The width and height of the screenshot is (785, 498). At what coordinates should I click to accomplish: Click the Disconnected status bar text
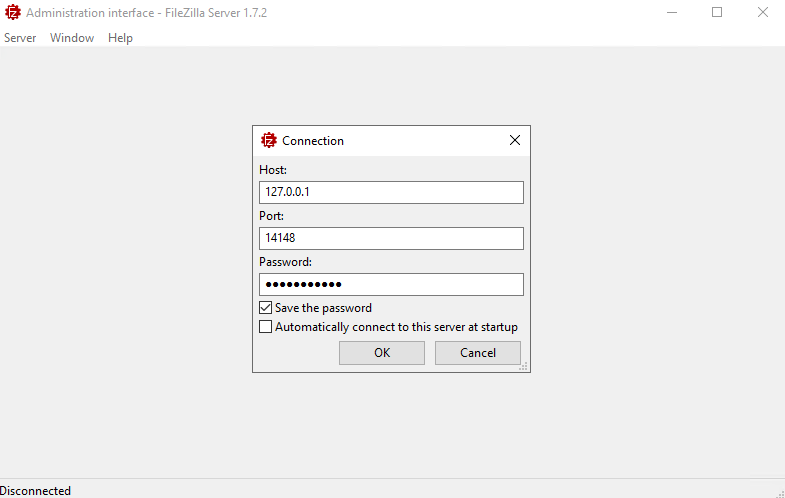(x=36, y=491)
